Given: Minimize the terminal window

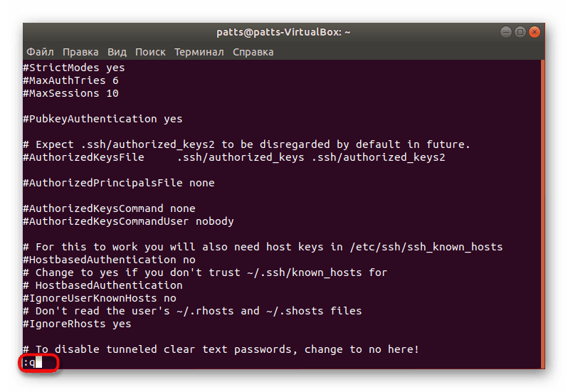Looking at the screenshot, I should click(504, 32).
